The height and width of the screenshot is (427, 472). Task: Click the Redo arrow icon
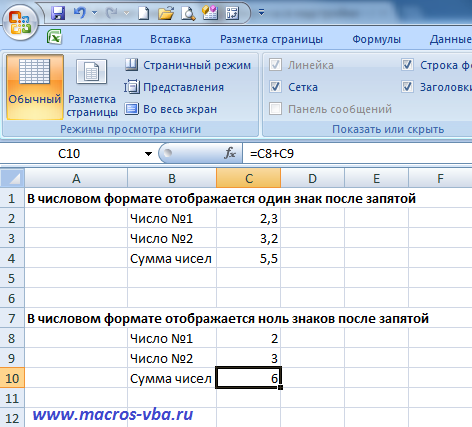click(111, 13)
